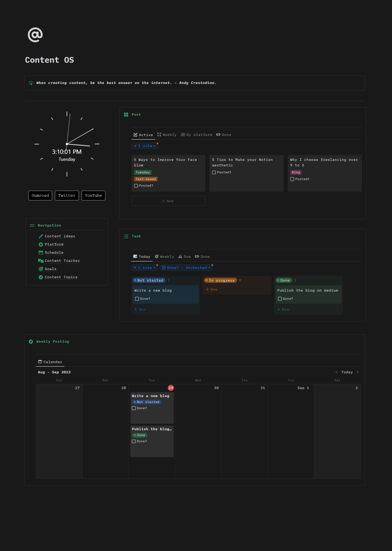392x551 pixels.
Task: Check Posted? on Face Glow card
Action: click(x=136, y=186)
